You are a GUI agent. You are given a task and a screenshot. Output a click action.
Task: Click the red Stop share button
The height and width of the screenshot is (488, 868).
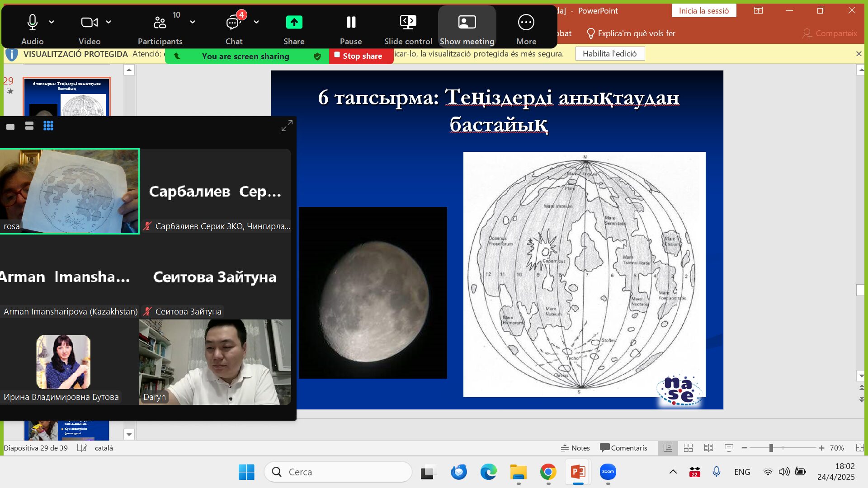click(x=361, y=56)
